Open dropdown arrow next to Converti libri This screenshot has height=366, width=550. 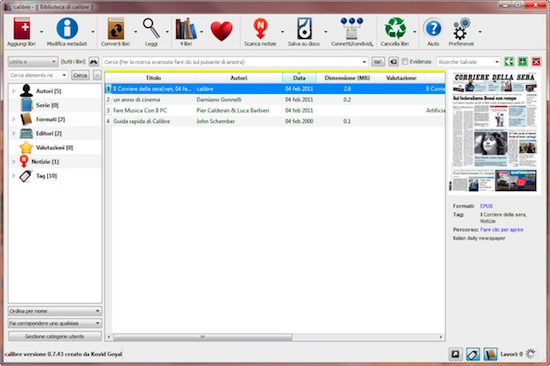135,32
